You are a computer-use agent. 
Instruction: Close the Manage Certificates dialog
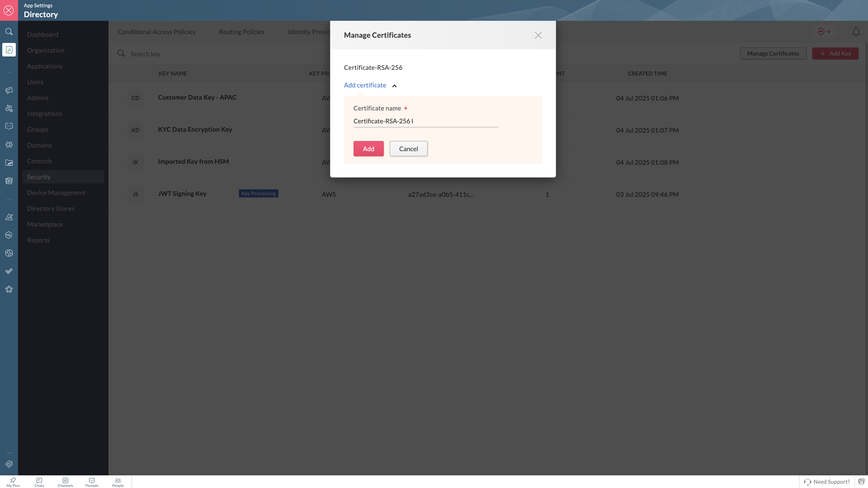(538, 35)
